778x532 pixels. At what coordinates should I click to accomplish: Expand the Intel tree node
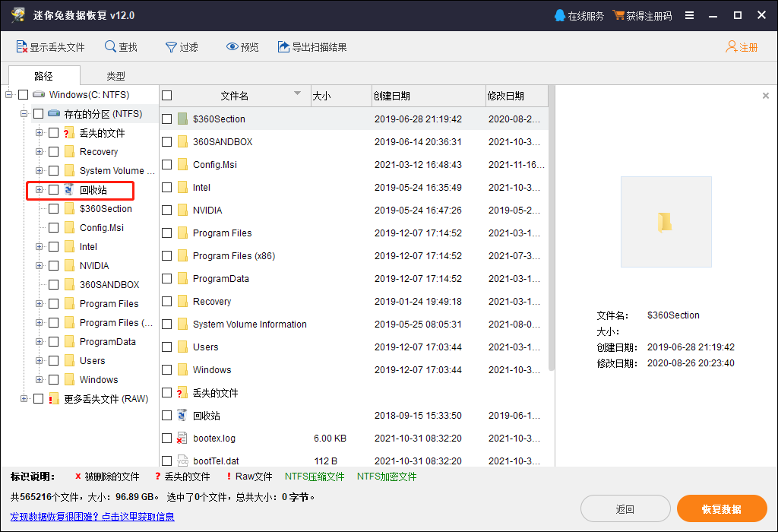click(x=39, y=247)
